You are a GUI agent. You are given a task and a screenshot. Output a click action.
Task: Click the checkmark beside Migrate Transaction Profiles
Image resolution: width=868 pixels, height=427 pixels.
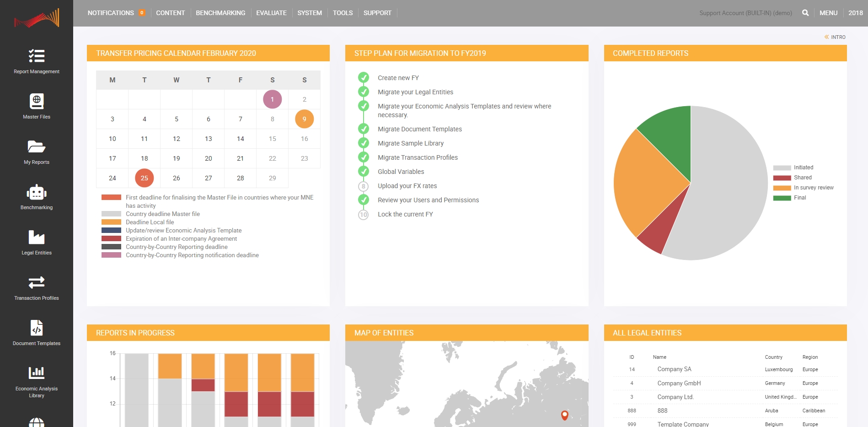tap(364, 157)
